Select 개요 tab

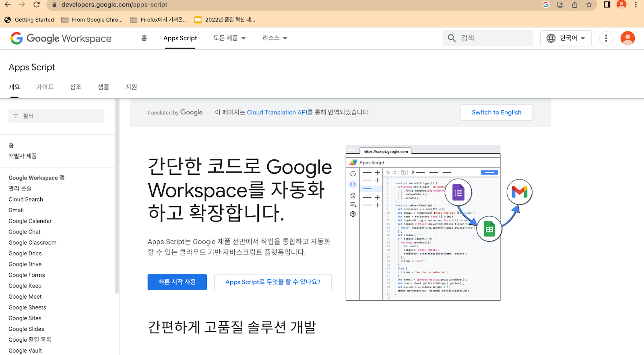point(14,87)
